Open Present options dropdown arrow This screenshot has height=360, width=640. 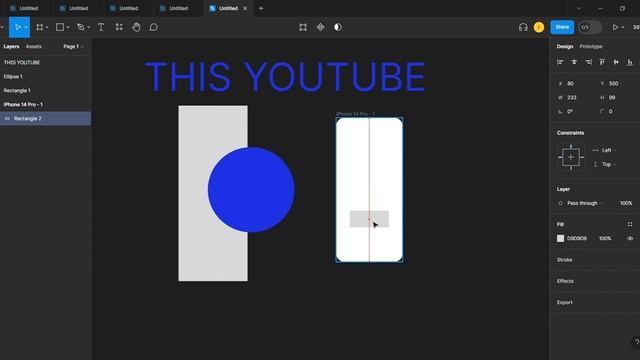tap(623, 27)
